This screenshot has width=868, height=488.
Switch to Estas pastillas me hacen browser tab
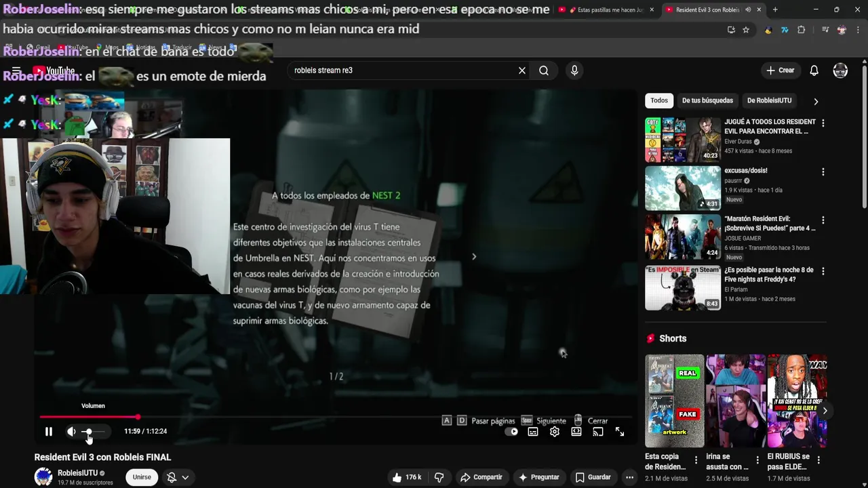click(x=607, y=10)
